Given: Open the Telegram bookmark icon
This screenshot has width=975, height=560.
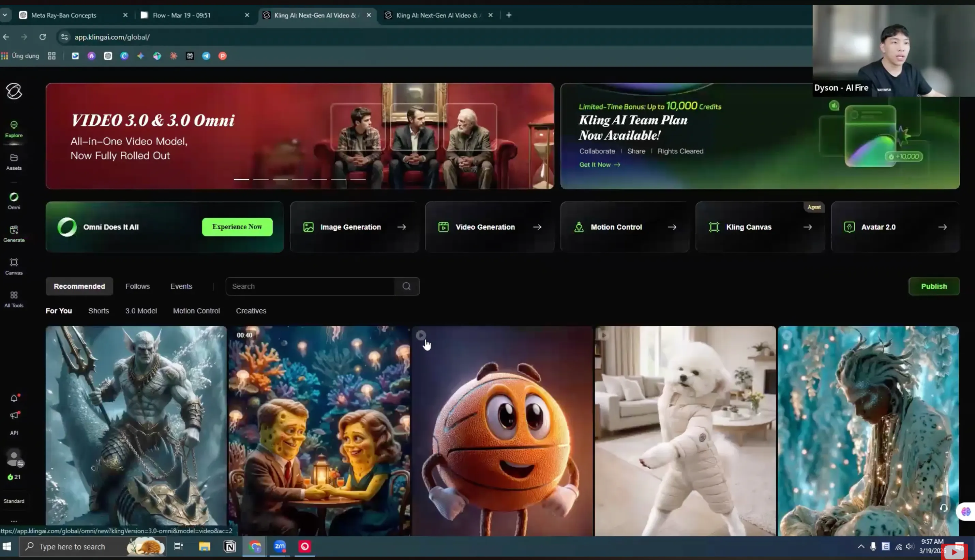Looking at the screenshot, I should tap(206, 56).
